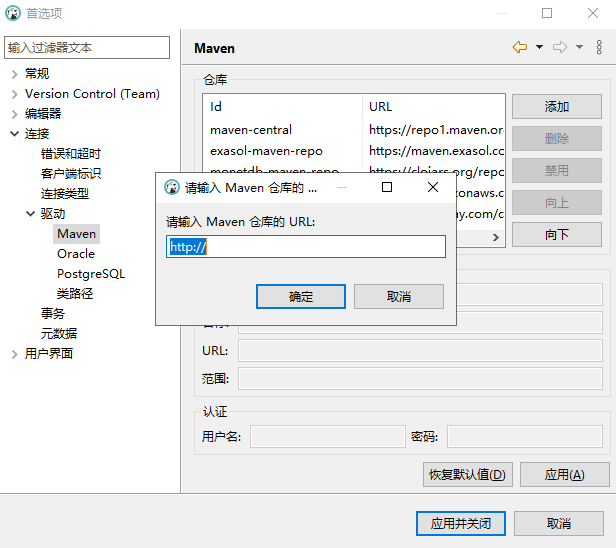Select 客户端标识 preference page

pyautogui.click(x=71, y=174)
